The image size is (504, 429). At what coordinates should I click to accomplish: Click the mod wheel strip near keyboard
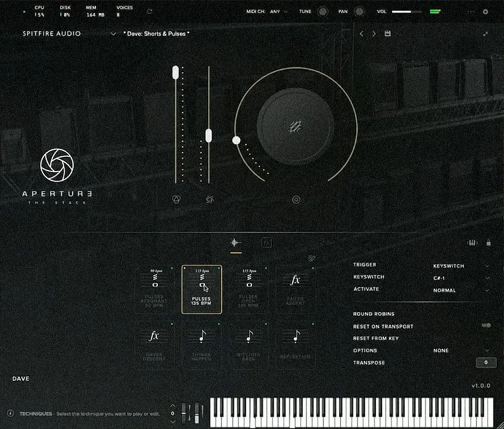point(197,413)
